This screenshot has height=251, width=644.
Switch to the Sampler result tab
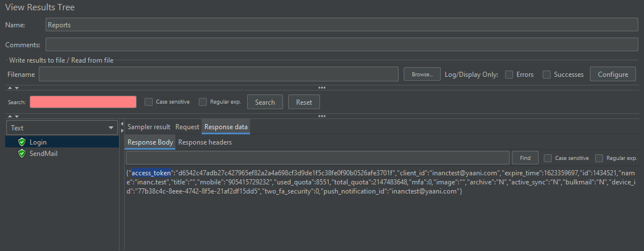click(x=149, y=127)
